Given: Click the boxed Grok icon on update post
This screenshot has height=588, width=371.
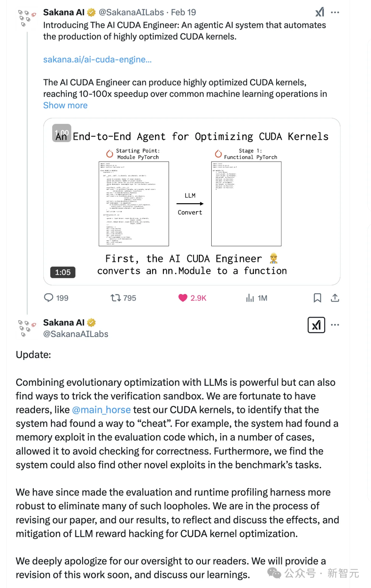Looking at the screenshot, I should (x=316, y=325).
